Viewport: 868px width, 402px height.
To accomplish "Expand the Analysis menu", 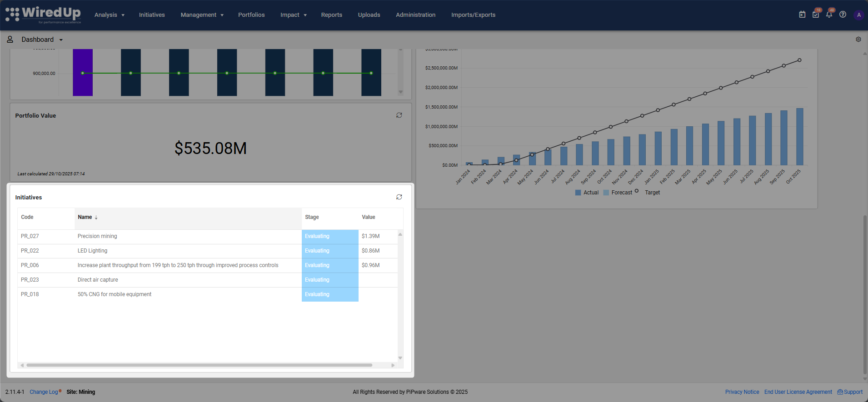I will coord(110,15).
